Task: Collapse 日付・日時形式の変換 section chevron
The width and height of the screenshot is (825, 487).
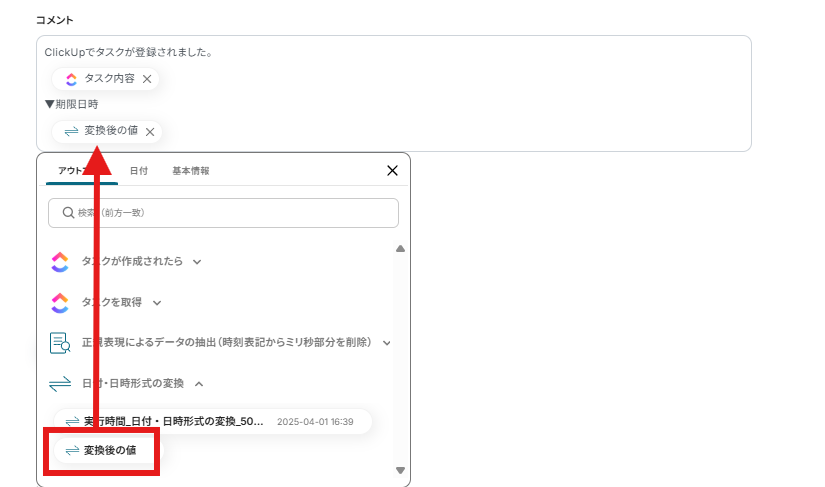Action: click(x=199, y=384)
